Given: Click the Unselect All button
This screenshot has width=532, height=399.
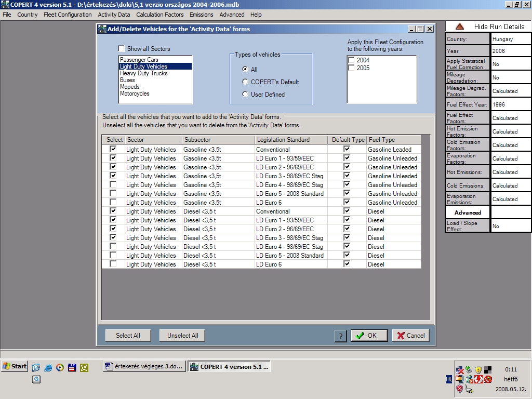Looking at the screenshot, I should [182, 336].
